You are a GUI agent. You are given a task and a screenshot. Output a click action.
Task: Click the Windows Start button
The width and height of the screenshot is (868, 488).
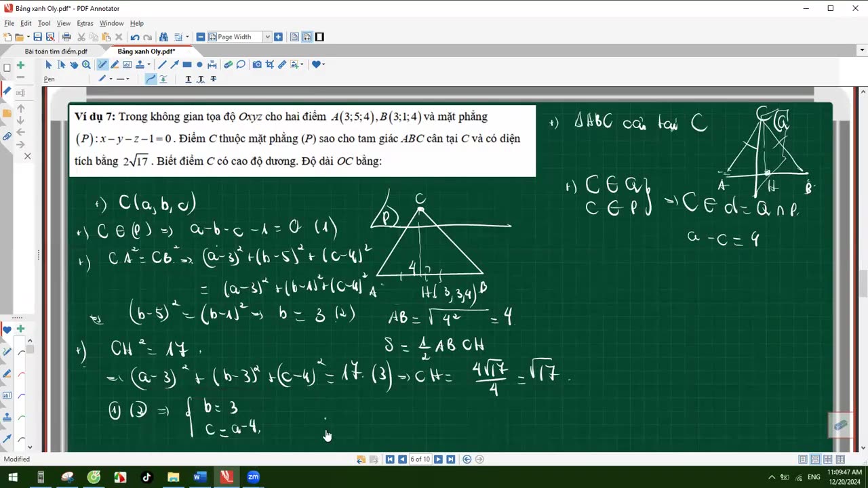click(13, 477)
